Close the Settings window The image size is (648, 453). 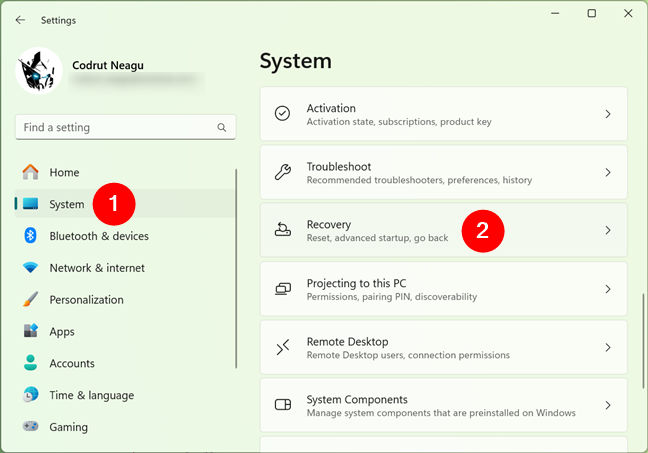(x=628, y=13)
